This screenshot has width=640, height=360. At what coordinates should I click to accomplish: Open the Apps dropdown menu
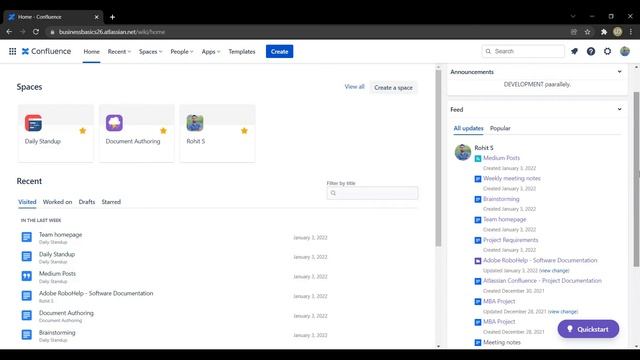211,51
